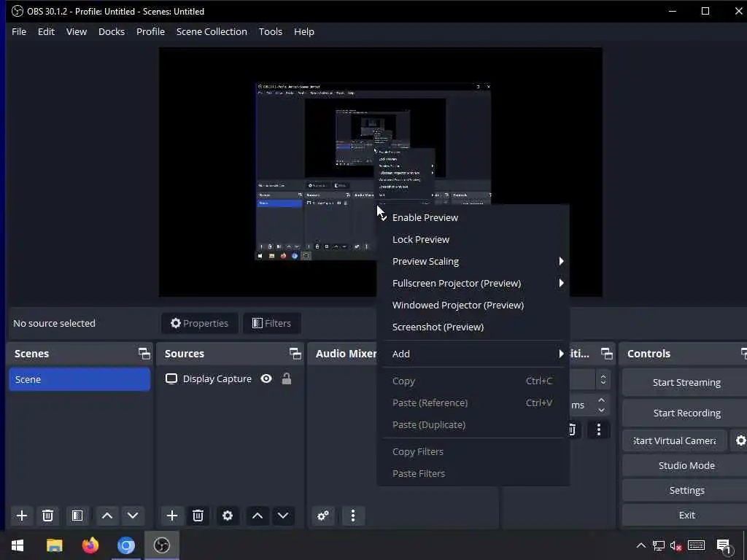This screenshot has width=747, height=560.
Task: Open the Scene Collection menu
Action: (212, 31)
